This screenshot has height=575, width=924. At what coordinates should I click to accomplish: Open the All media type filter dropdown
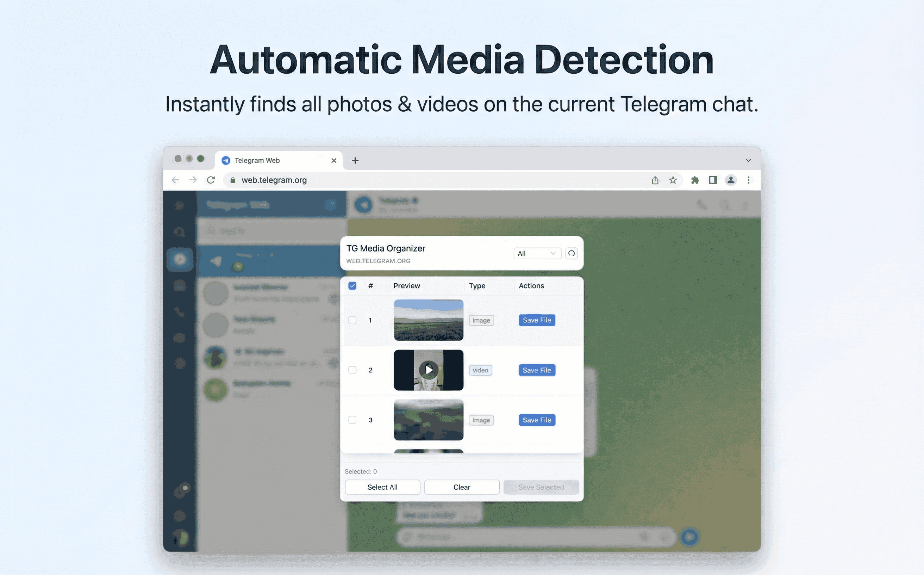tap(537, 253)
